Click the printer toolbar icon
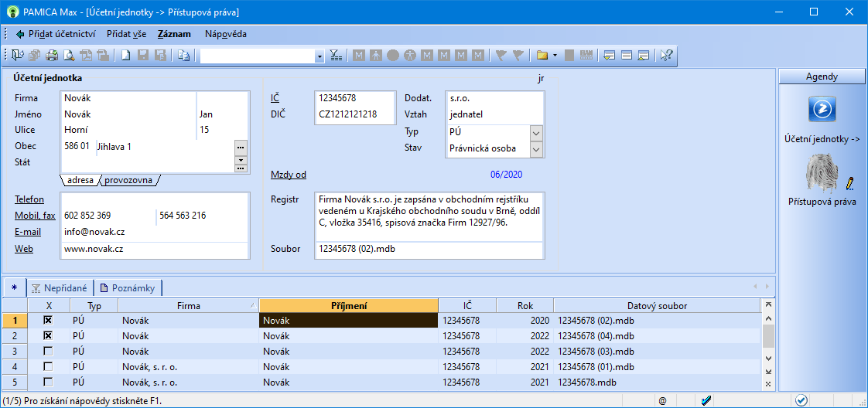This screenshot has width=868, height=408. pyautogui.click(x=52, y=55)
